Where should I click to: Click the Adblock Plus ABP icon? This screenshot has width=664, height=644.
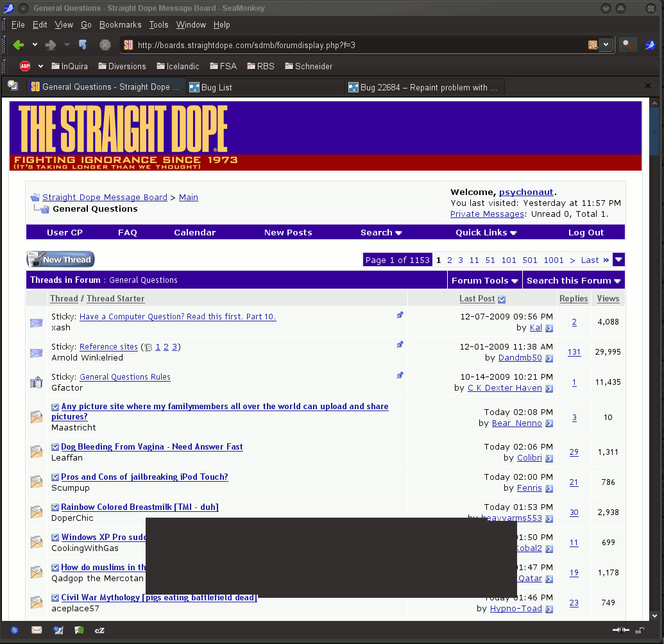coord(25,66)
